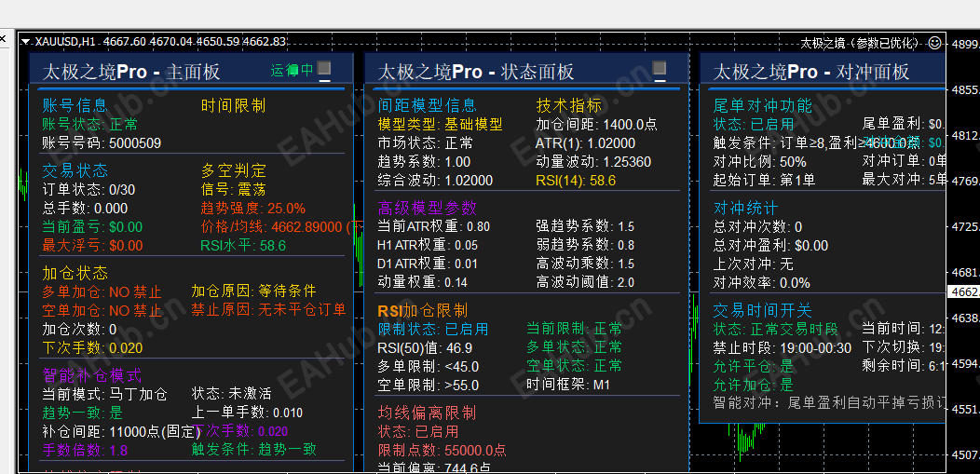Image resolution: width=980 pixels, height=474 pixels.
Task: Click the 最大浮亏: $0.00 line
Action: [92, 246]
